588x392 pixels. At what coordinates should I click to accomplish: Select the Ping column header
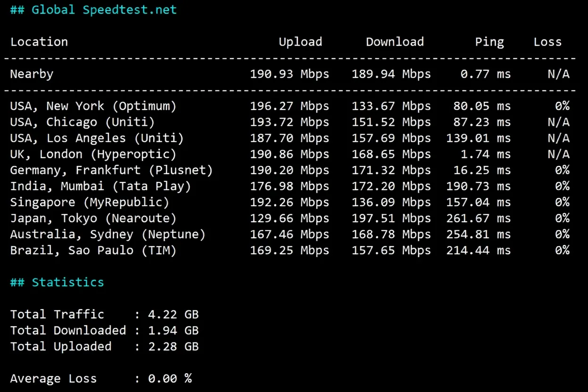pos(489,41)
